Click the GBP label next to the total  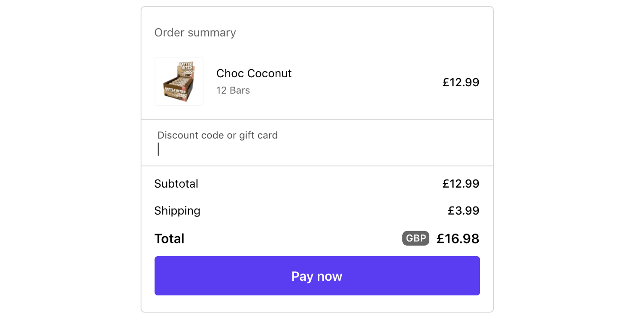(415, 238)
